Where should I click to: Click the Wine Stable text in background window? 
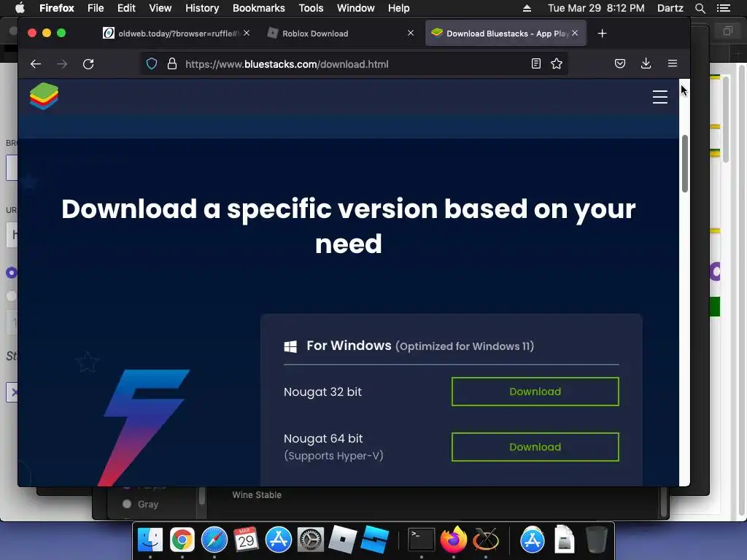[257, 495]
